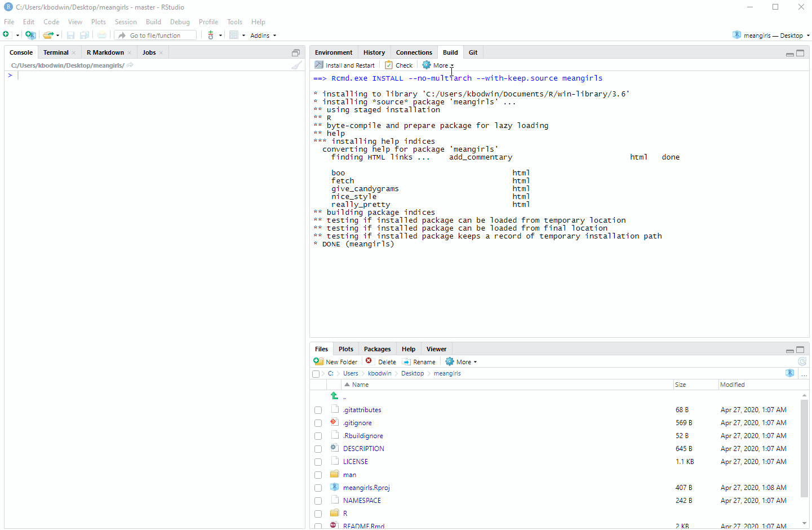Refresh the file listing in Files pane
The image size is (812, 530).
click(802, 361)
